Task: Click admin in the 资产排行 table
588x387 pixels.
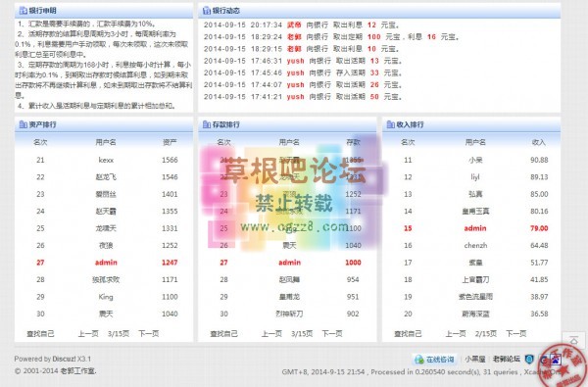Action: pos(106,263)
